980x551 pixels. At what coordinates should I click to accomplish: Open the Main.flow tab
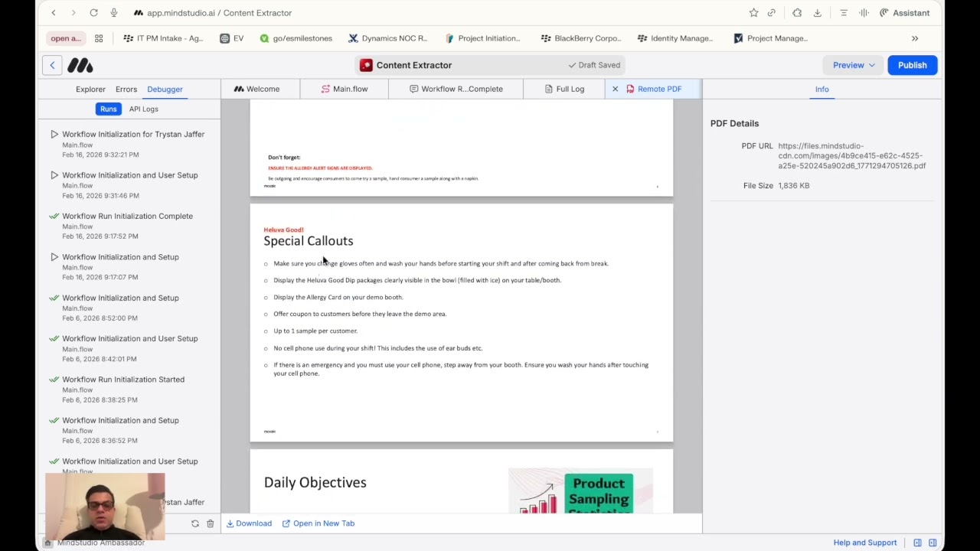tap(345, 89)
